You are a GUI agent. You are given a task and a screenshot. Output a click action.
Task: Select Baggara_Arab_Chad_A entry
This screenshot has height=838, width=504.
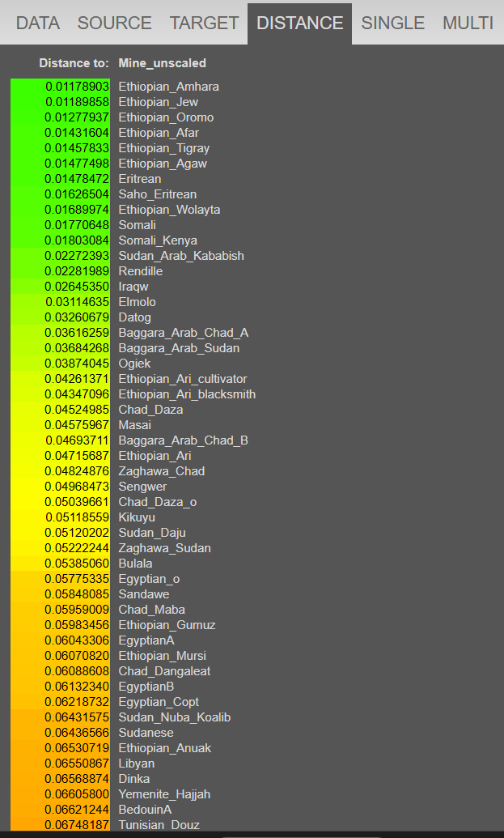(x=184, y=333)
